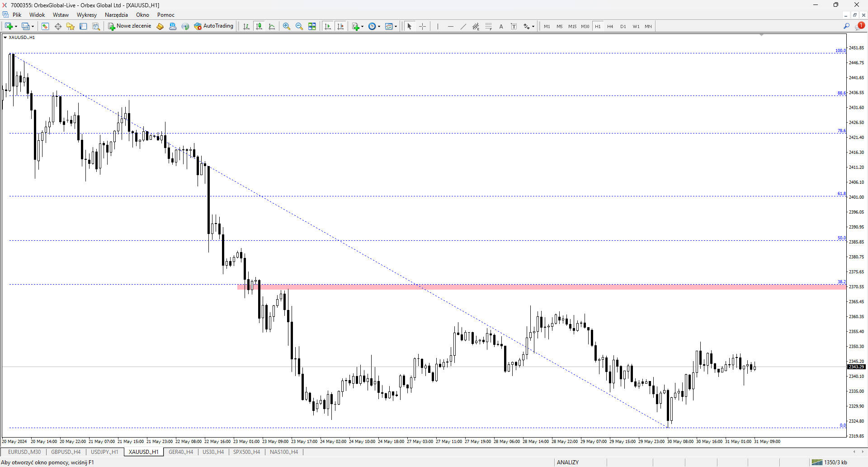Click the Zoom Out magnifier icon
This screenshot has height=467, width=868.
tap(299, 26)
